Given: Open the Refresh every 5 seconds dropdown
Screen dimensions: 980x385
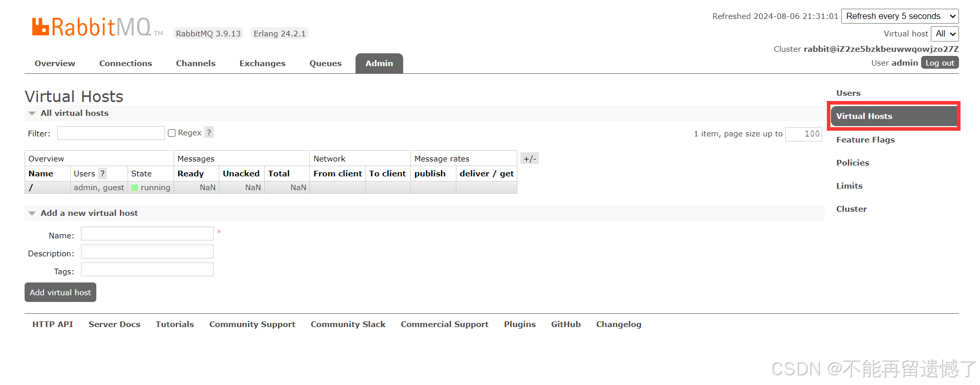Looking at the screenshot, I should (900, 16).
